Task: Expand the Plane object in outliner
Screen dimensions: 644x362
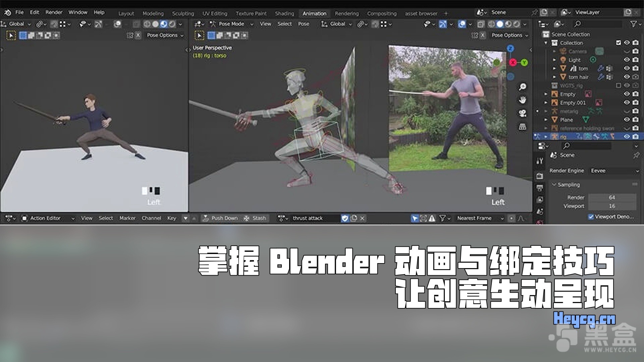Action: coord(546,120)
